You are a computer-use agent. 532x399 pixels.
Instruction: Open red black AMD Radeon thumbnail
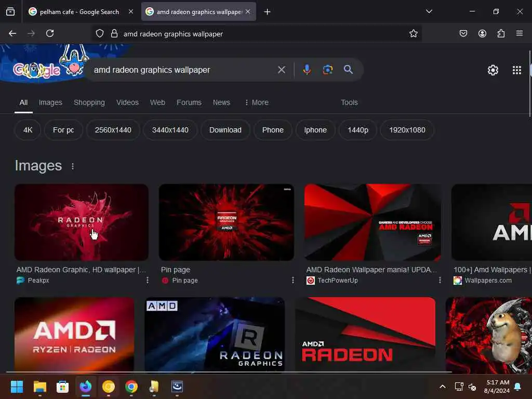tap(365, 335)
